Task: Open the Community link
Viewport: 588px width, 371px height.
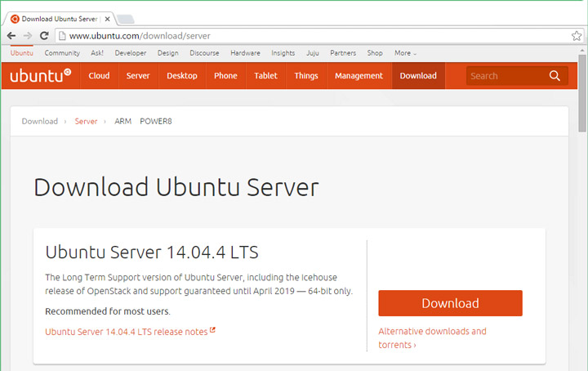Action: tap(62, 53)
